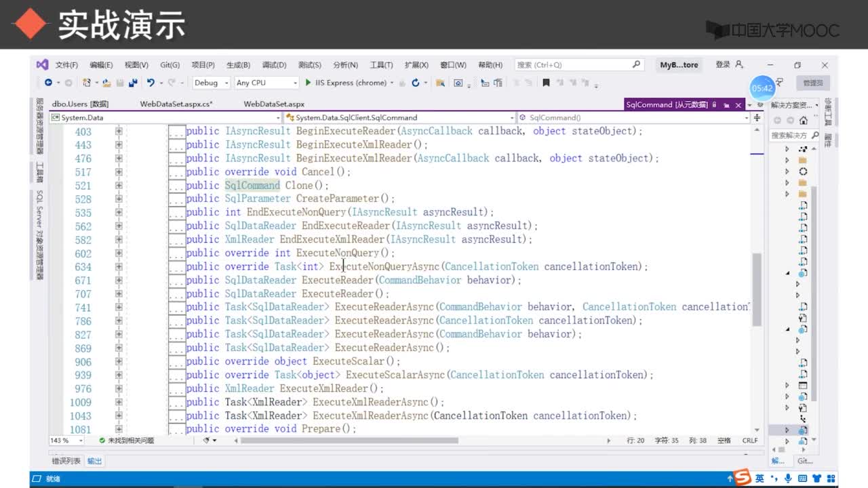Image resolution: width=868 pixels, height=488 pixels.
Task: Click the CRLF line ending indicator
Action: pos(750,441)
